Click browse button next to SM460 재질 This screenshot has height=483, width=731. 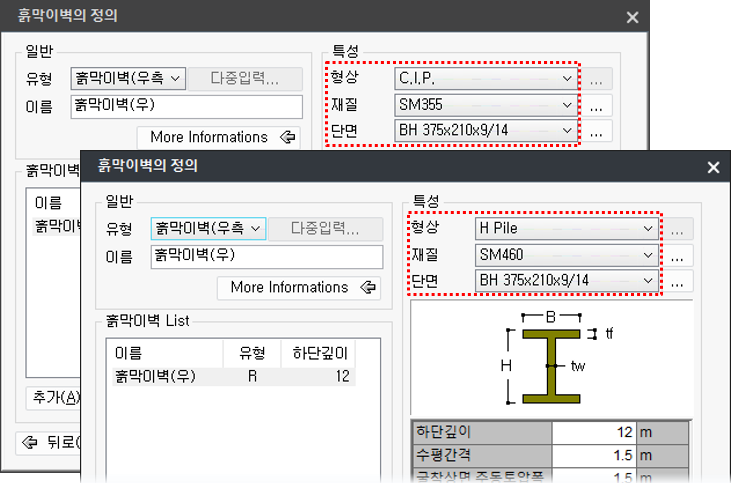[679, 256]
